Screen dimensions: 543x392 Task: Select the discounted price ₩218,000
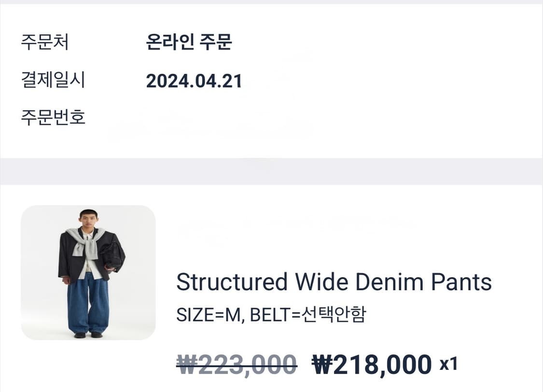point(372,365)
